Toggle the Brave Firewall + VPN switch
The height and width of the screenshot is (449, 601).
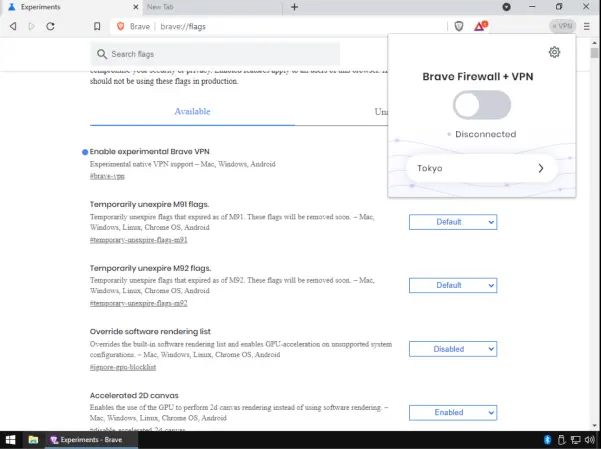click(x=482, y=105)
